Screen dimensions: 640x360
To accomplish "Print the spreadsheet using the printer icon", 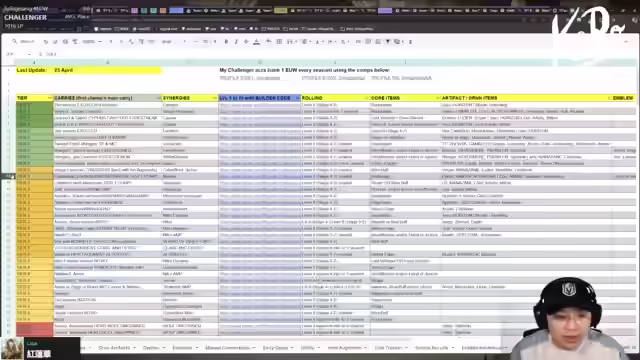I will pos(65,42).
